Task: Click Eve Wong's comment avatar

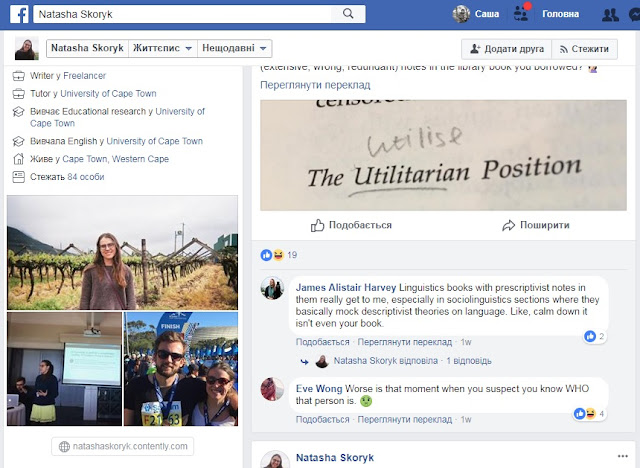Action: tap(272, 389)
